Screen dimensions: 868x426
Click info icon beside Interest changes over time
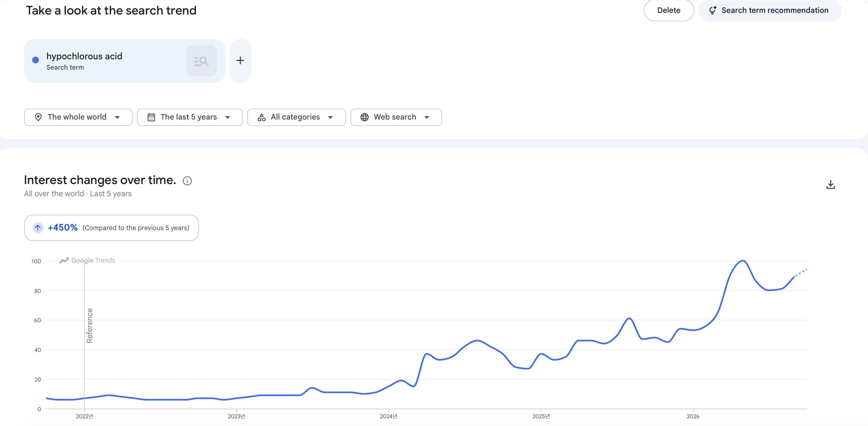click(x=187, y=181)
